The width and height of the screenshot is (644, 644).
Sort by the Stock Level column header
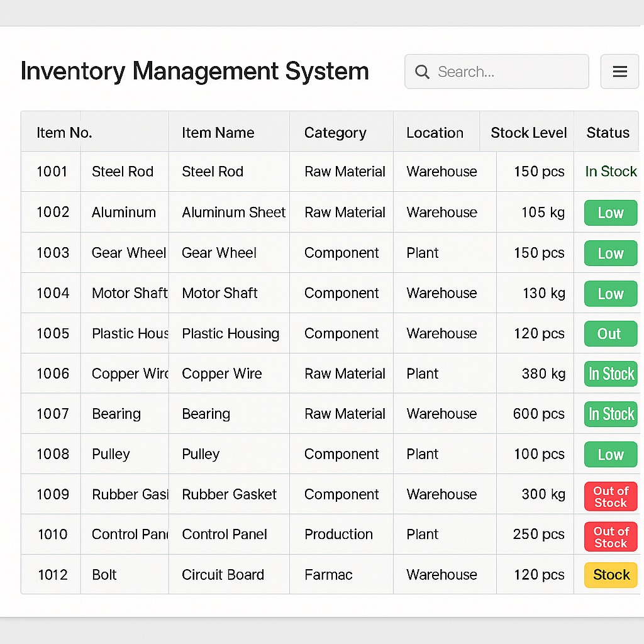pyautogui.click(x=529, y=133)
